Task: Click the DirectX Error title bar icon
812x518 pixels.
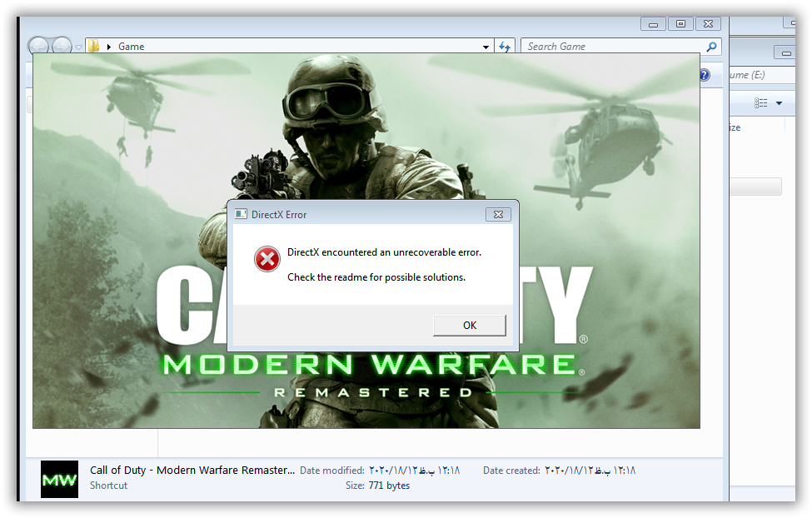Action: [x=241, y=214]
